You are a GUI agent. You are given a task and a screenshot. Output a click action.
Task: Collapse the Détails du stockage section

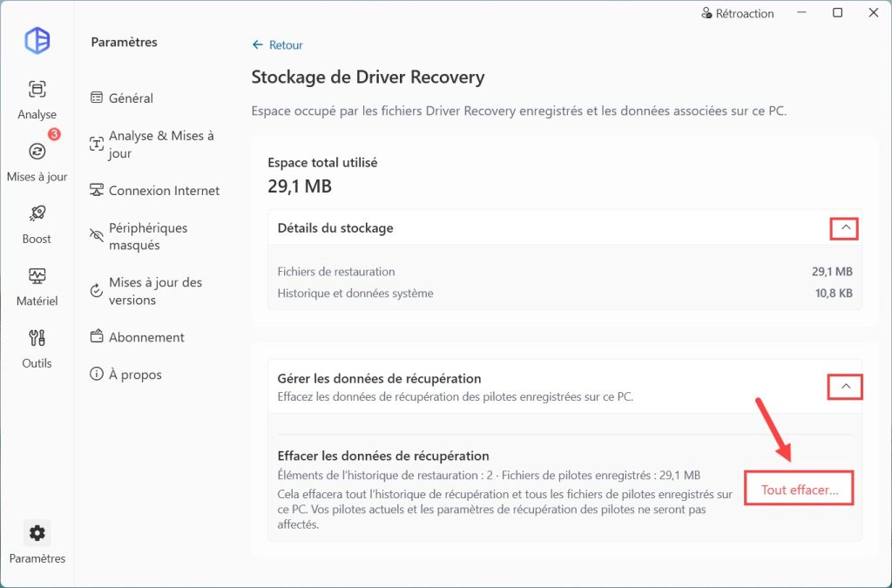click(845, 228)
